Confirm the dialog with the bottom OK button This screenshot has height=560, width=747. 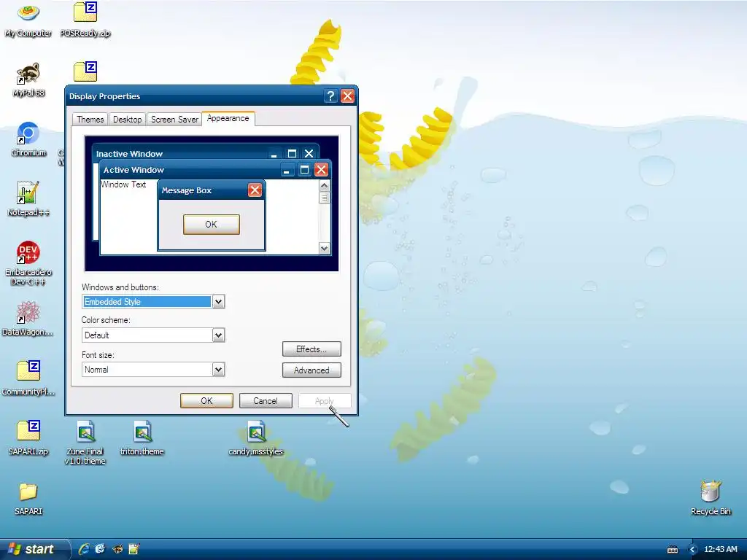point(206,400)
